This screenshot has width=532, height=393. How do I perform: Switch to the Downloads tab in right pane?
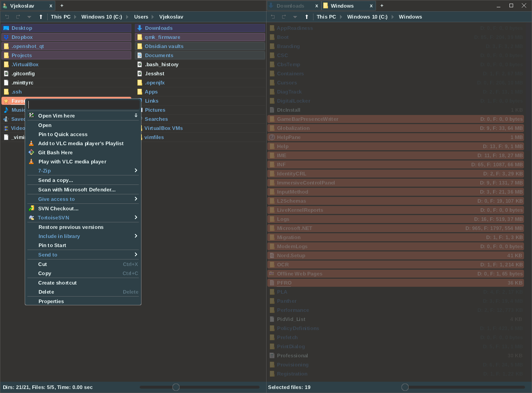pos(290,6)
